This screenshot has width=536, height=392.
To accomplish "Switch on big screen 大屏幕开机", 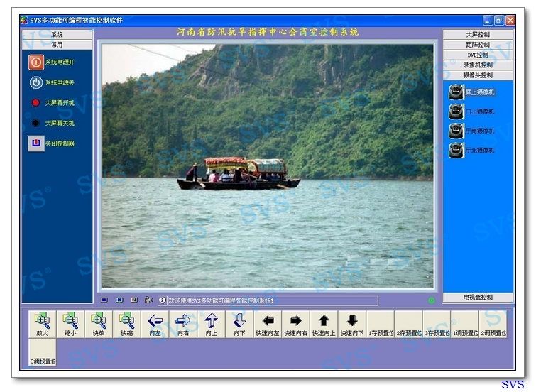I will tap(36, 103).
